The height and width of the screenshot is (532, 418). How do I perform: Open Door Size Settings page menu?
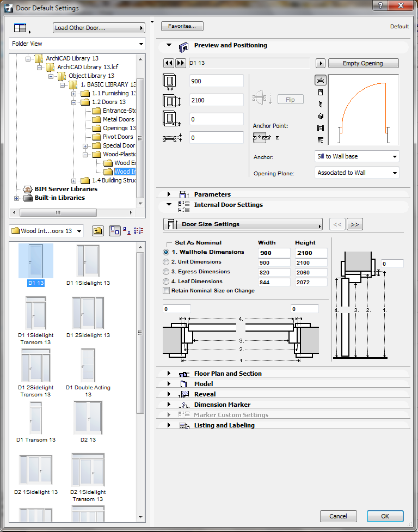[x=243, y=224]
